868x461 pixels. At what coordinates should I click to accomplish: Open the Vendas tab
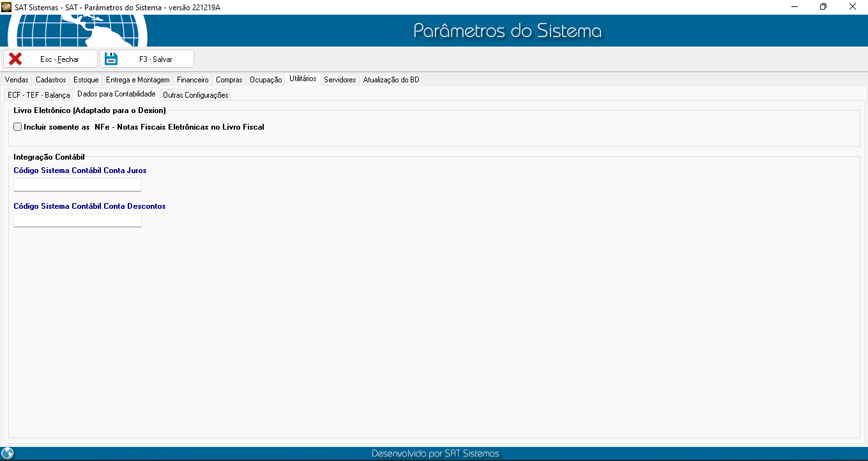coord(17,80)
